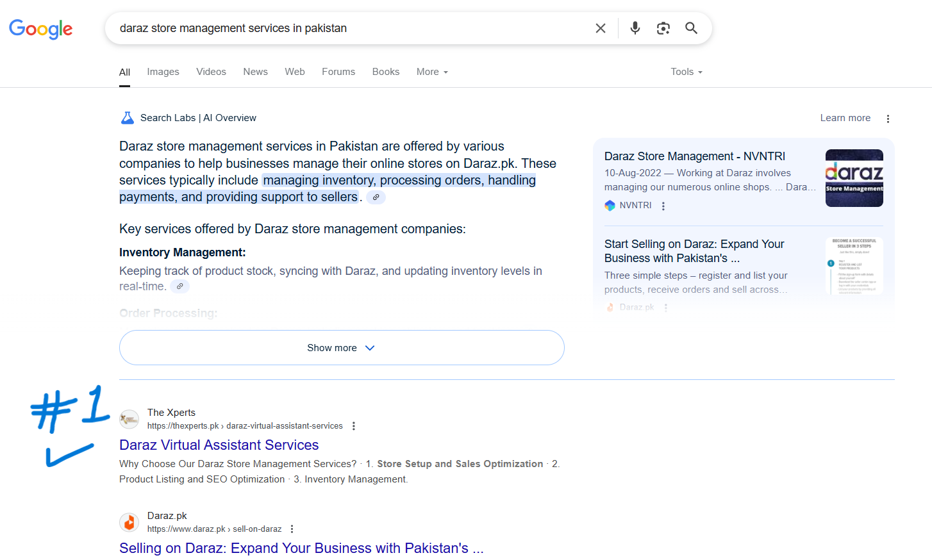This screenshot has width=932, height=560.
Task: Click 'The Xperts' site name
Action: 171,413
